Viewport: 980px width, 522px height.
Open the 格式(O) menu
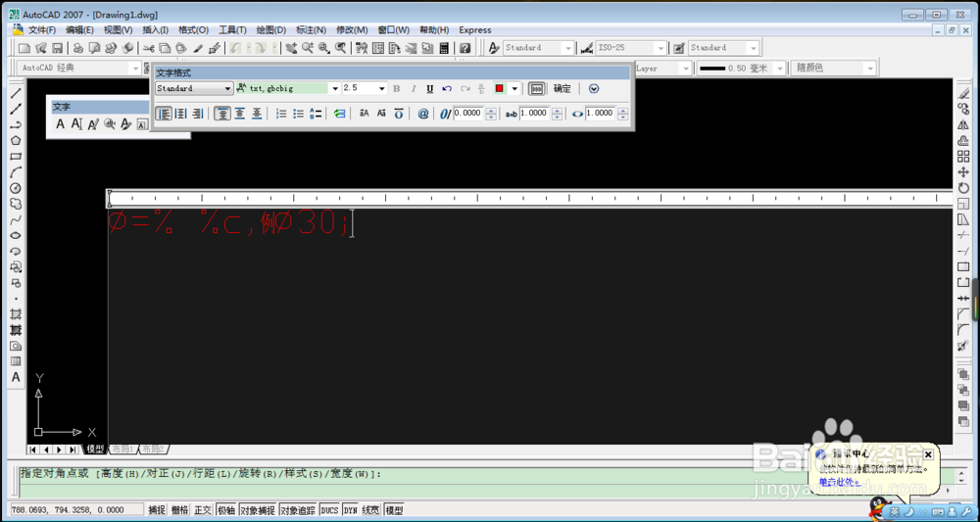[194, 30]
